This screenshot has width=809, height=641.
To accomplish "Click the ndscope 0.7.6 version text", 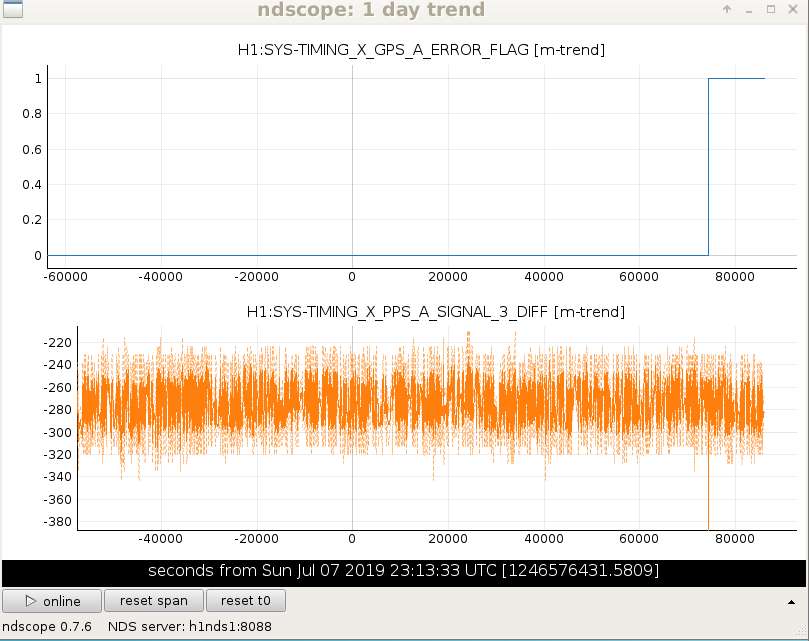I will [x=47, y=627].
